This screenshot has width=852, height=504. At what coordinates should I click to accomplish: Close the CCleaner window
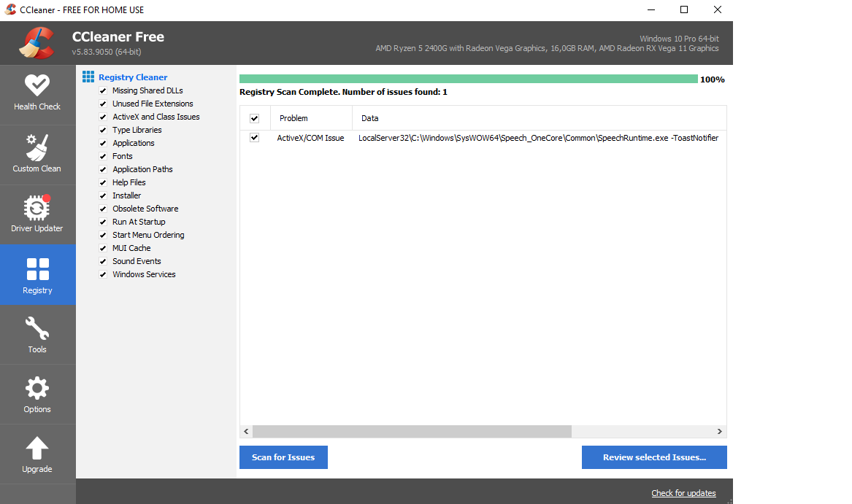tap(717, 9)
